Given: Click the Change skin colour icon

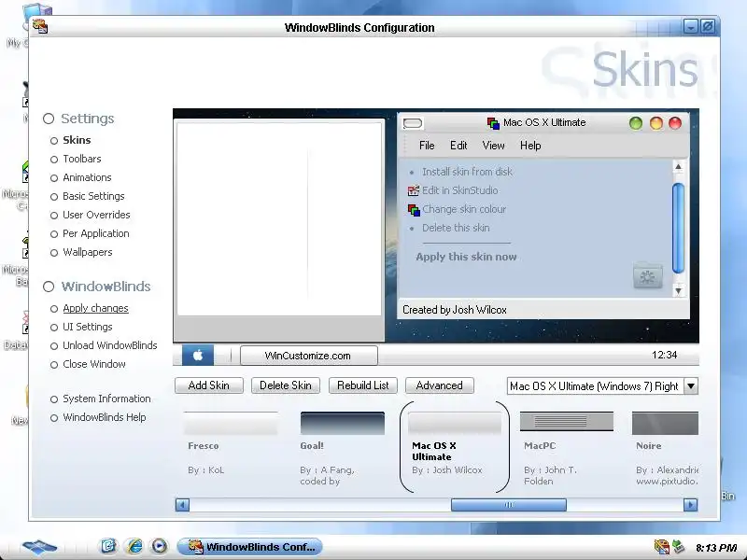Looking at the screenshot, I should [x=414, y=209].
